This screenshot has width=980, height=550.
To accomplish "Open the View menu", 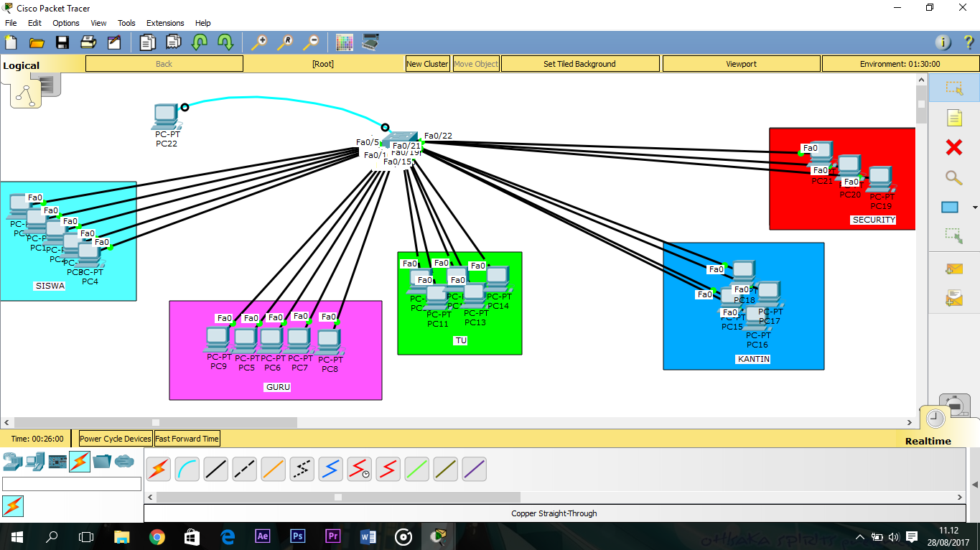I will click(98, 23).
